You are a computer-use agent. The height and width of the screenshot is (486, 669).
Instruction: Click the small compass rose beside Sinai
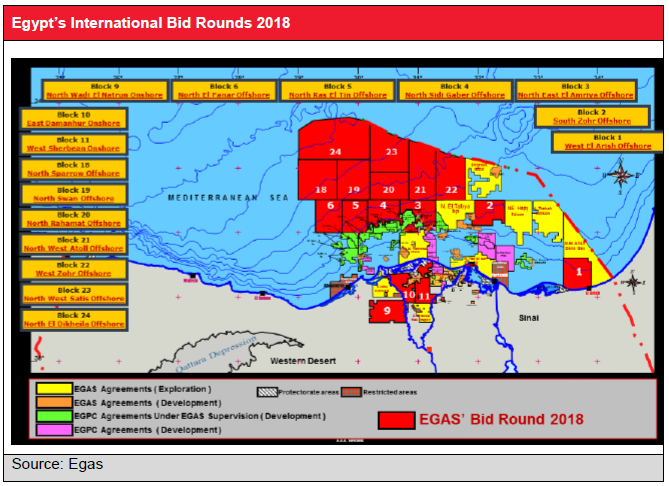[634, 284]
